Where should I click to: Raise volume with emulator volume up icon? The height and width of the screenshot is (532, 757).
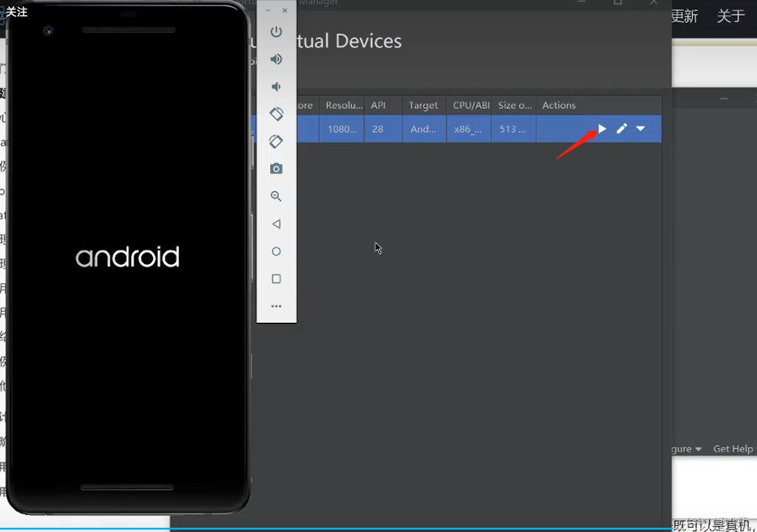(x=276, y=59)
